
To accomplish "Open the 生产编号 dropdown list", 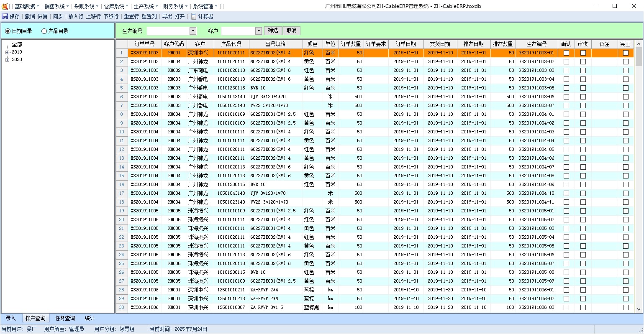I will click(x=193, y=31).
